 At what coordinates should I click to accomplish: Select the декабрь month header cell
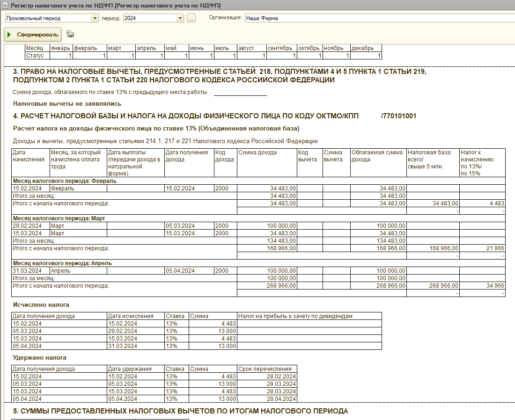pyautogui.click(x=366, y=48)
